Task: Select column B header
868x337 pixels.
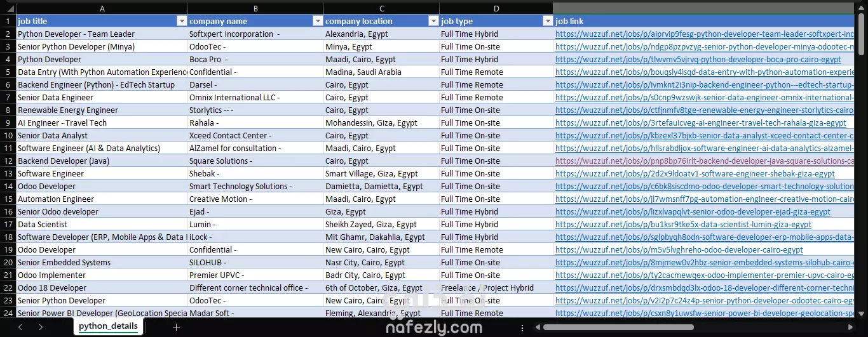Action: point(255,8)
